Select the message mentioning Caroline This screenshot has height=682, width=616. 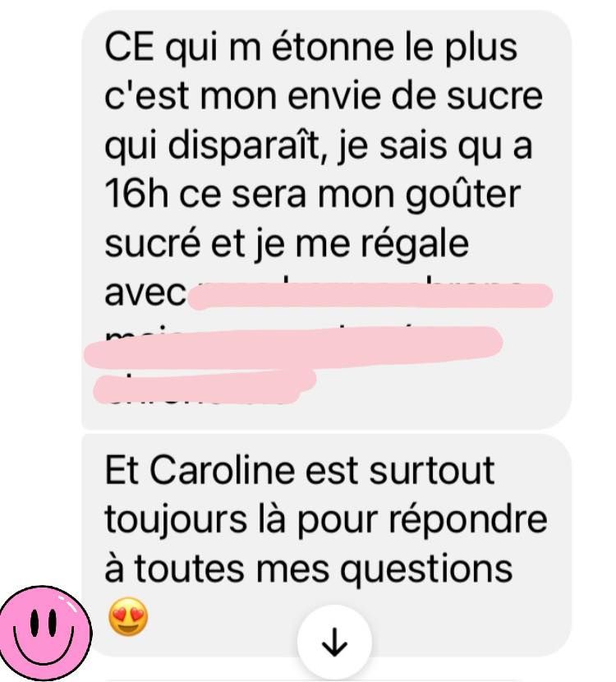coord(326,545)
